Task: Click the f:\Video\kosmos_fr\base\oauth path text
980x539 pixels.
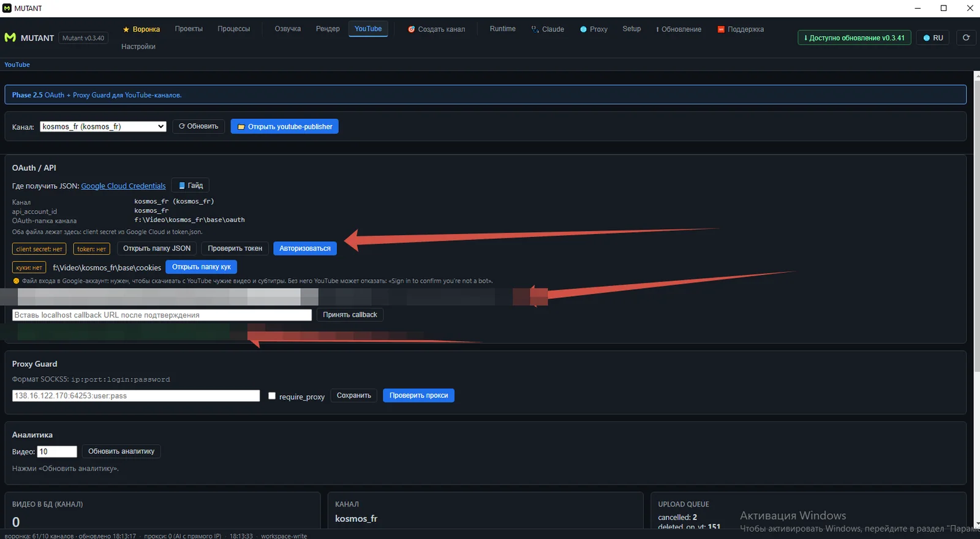Action: [x=190, y=220]
